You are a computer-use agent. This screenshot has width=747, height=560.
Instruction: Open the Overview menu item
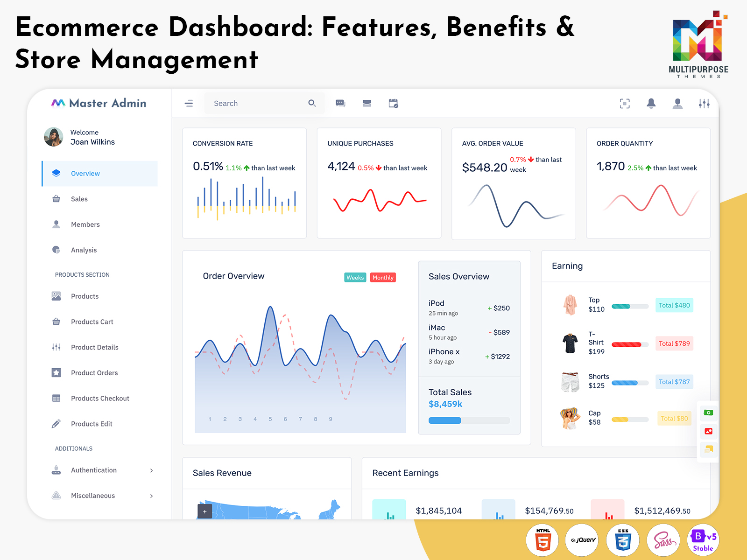coord(100,174)
